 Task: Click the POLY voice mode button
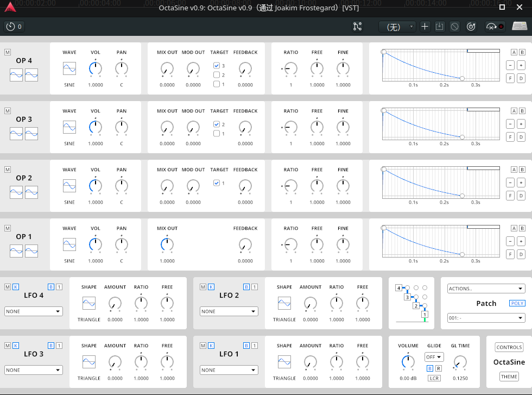pos(517,303)
